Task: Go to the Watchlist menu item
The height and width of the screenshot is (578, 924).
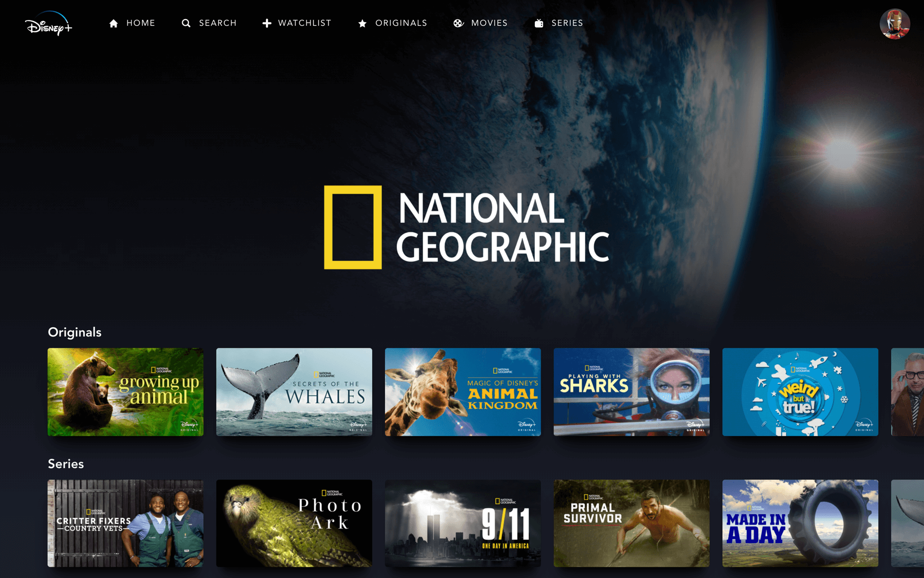Action: point(304,23)
